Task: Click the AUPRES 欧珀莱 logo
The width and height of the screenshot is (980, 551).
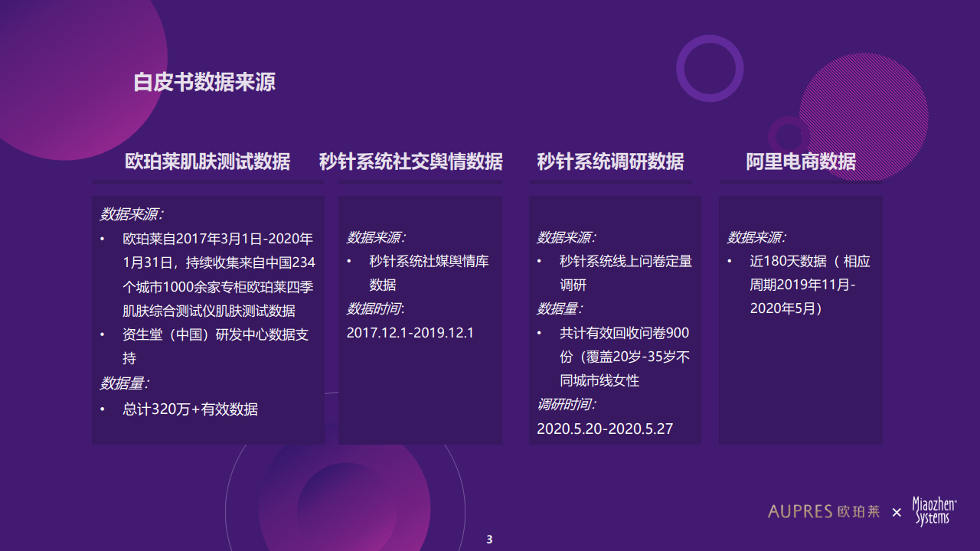Action: pos(824,512)
